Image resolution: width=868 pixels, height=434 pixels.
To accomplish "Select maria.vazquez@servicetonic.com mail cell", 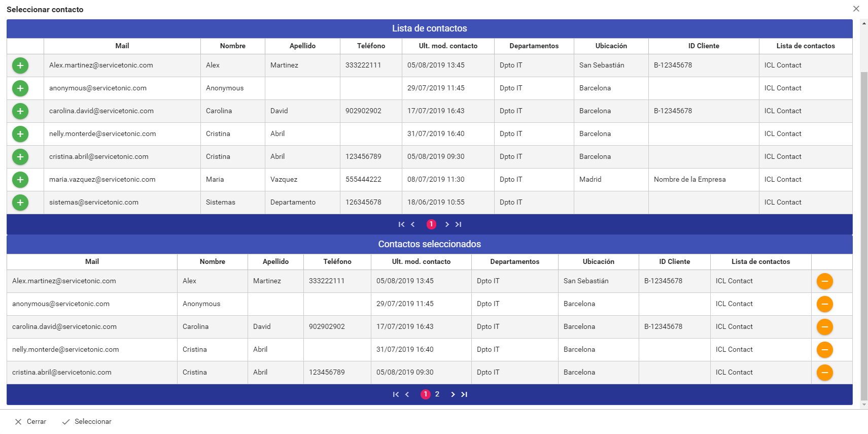I will [x=122, y=180].
